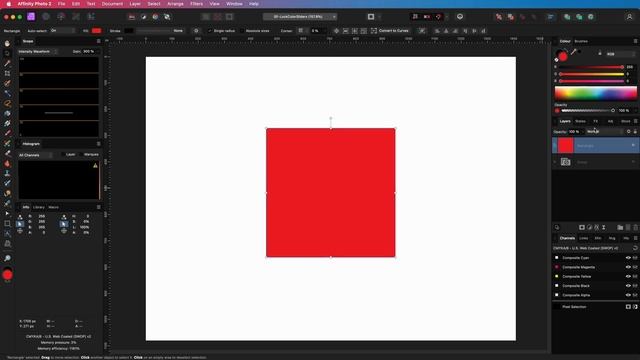The height and width of the screenshot is (360, 640).
Task: Open the Auto-select dropdown
Action: tap(63, 31)
